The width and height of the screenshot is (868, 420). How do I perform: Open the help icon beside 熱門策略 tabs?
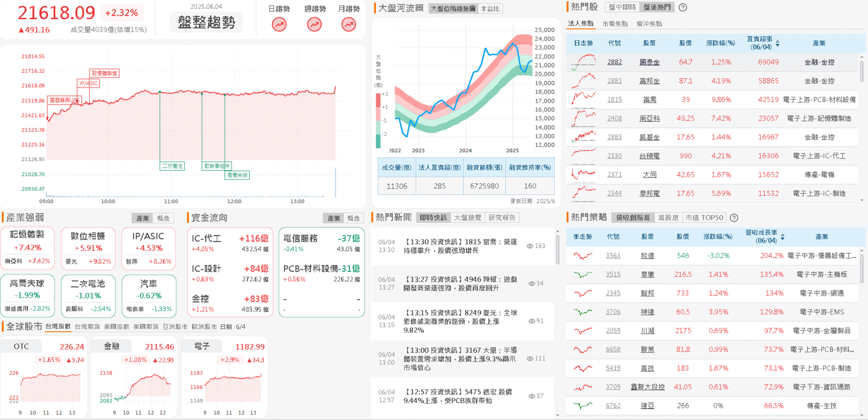click(x=734, y=218)
